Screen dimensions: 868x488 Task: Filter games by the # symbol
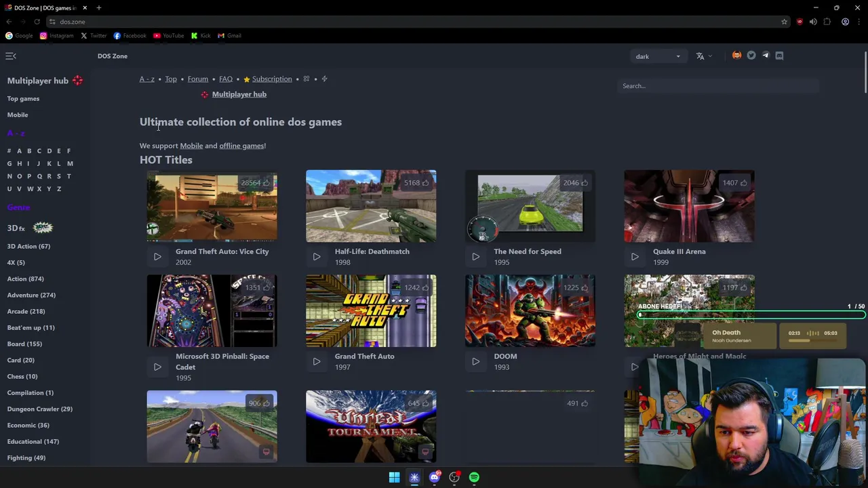pyautogui.click(x=9, y=151)
